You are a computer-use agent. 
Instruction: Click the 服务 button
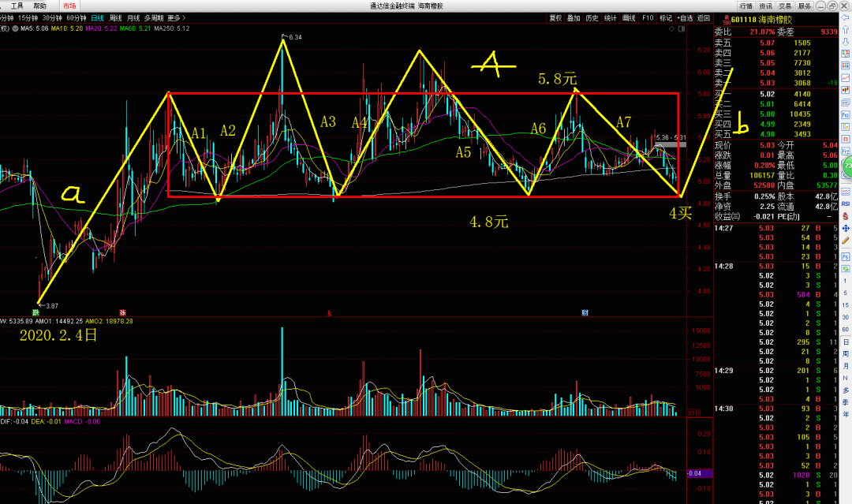pos(805,6)
